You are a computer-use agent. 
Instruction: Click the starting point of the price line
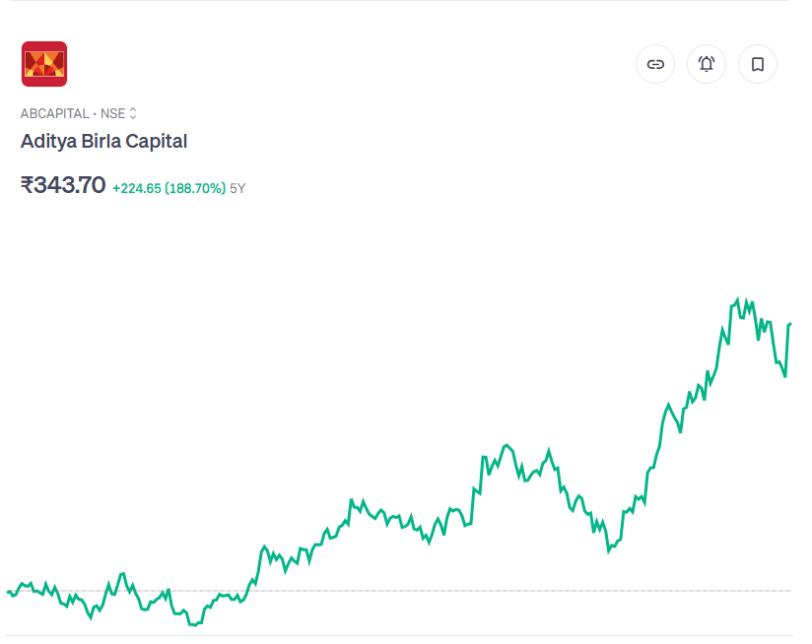[8, 592]
